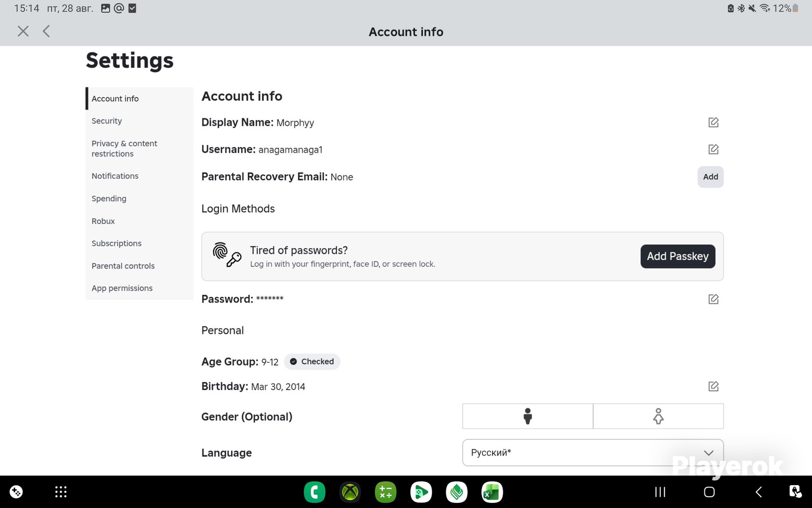Open the Language dropdown showing Русский
The height and width of the screenshot is (508, 812).
tap(593, 453)
